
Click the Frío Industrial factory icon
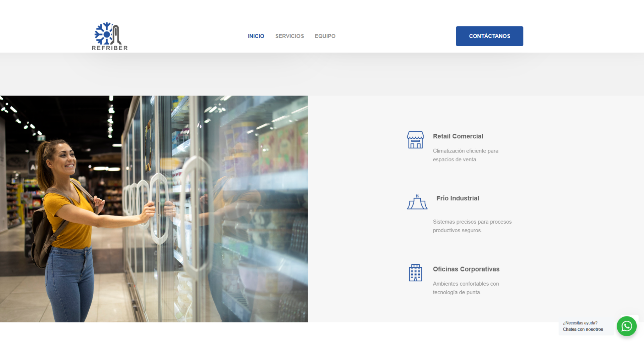[x=417, y=202]
